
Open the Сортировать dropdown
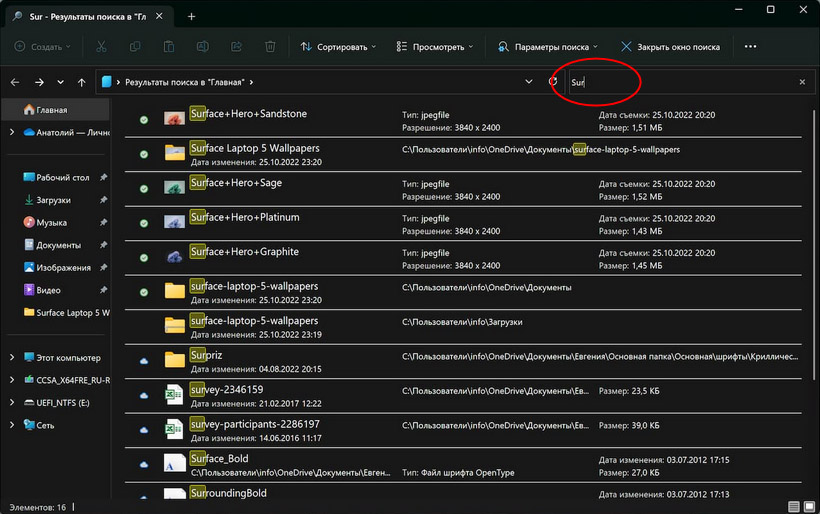(x=338, y=47)
